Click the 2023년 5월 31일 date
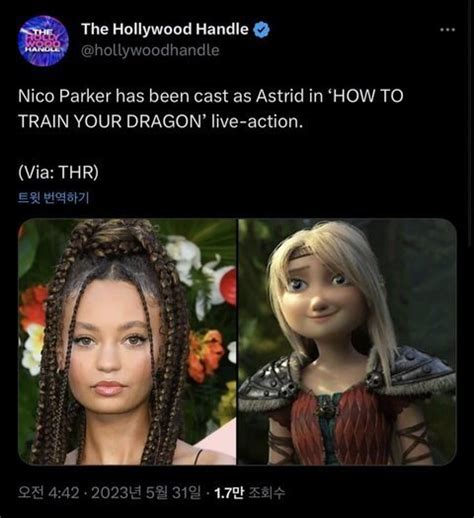Screen dimensions: 474x518 tap(146, 493)
